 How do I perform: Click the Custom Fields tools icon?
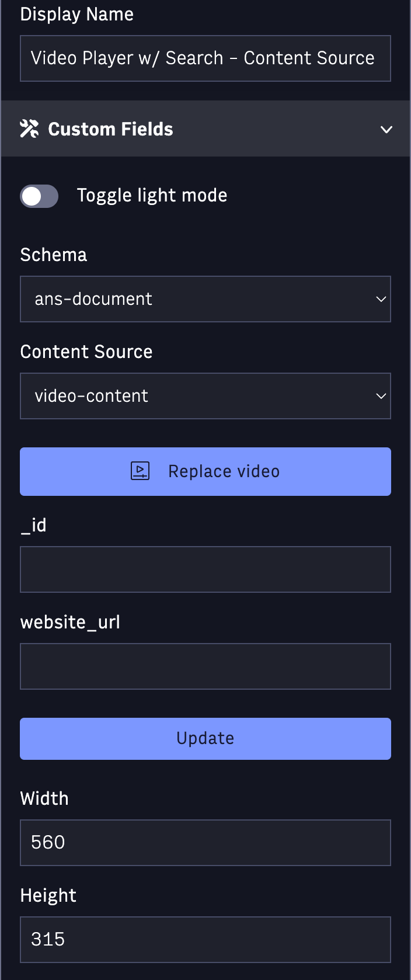click(x=29, y=128)
